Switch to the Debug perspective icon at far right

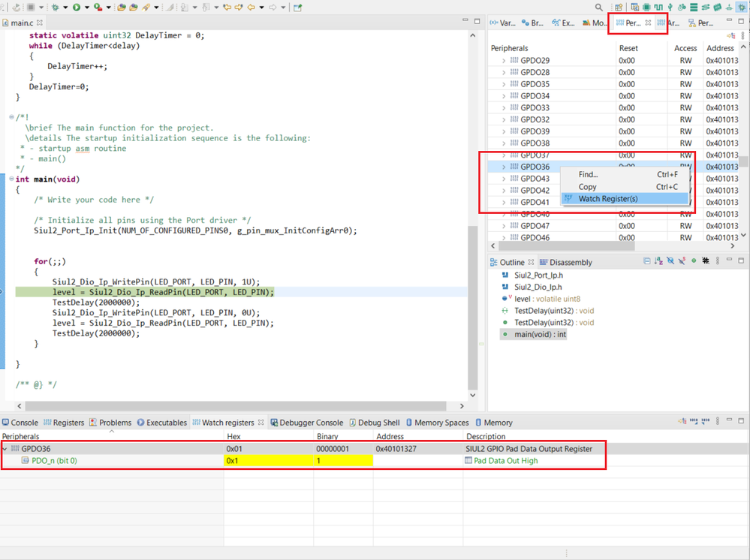point(742,8)
